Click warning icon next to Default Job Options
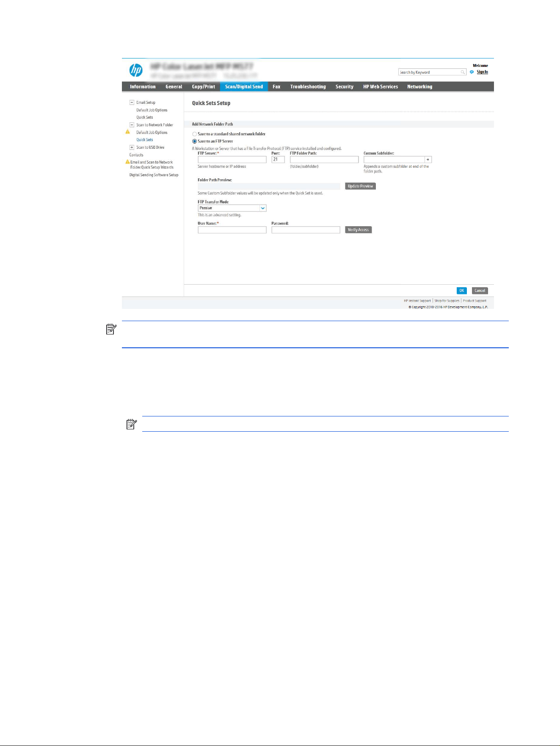 [128, 132]
